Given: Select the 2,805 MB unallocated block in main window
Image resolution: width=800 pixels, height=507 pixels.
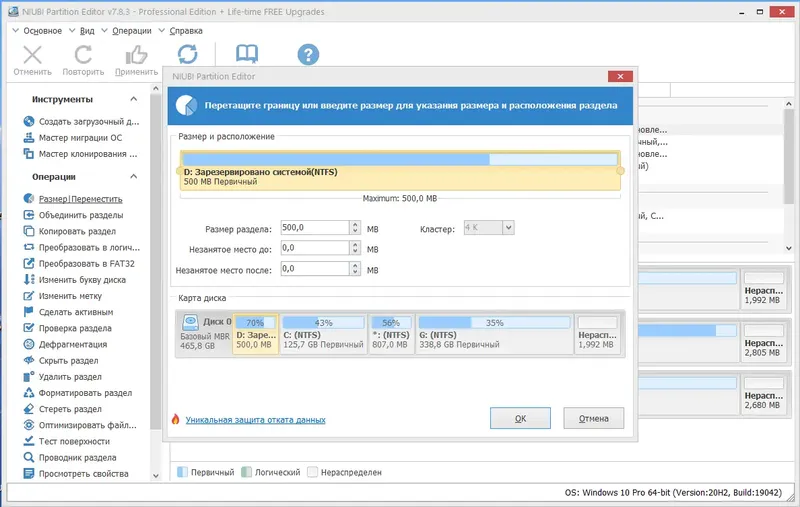Looking at the screenshot, I should [764, 342].
